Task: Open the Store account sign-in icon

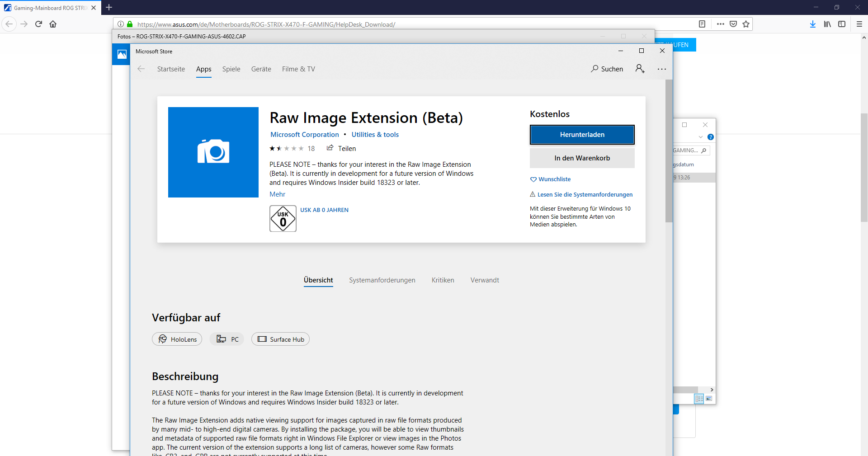Action: point(640,69)
